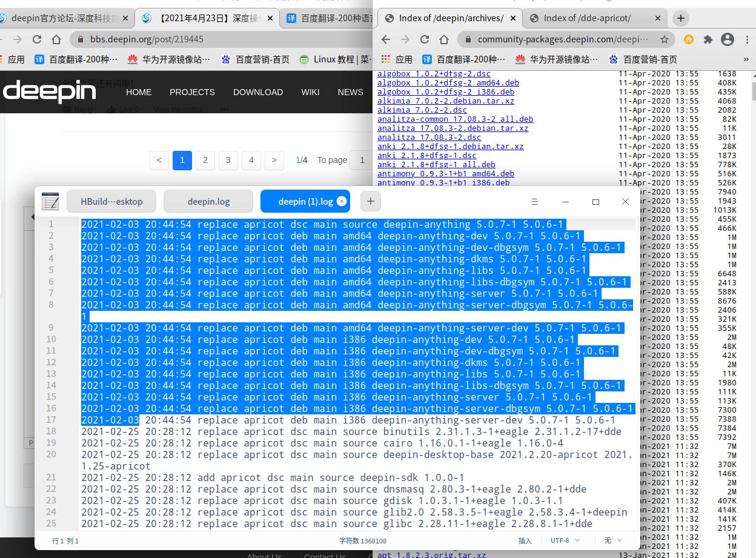Click the orange extension icon in toolbar
Viewport: 756px width, 558px height.
click(x=689, y=39)
